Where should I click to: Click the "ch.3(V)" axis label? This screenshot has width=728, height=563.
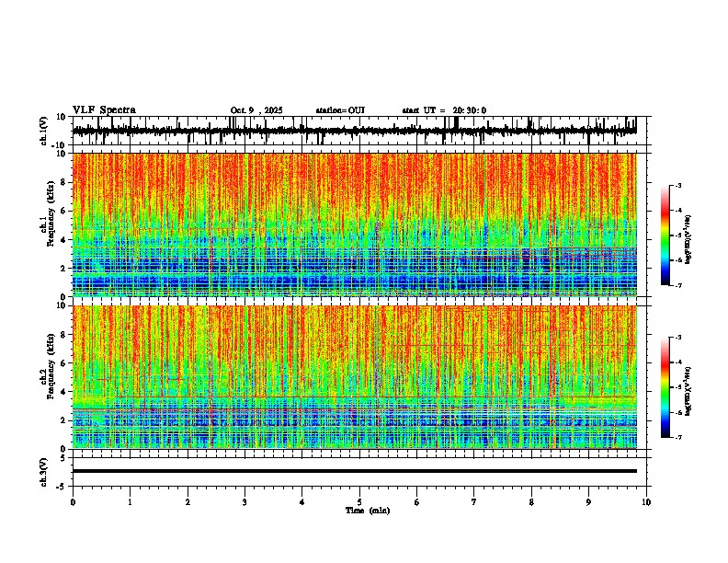point(44,473)
